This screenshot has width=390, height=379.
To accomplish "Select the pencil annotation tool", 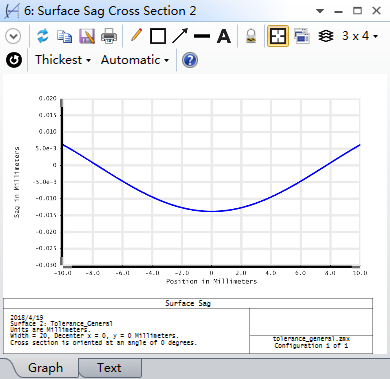I will tap(136, 35).
